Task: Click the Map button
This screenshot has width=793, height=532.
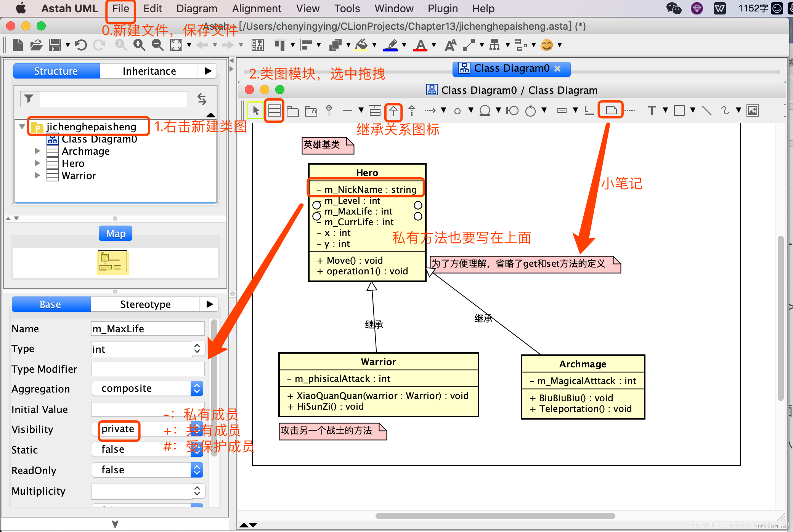Action: click(x=116, y=233)
